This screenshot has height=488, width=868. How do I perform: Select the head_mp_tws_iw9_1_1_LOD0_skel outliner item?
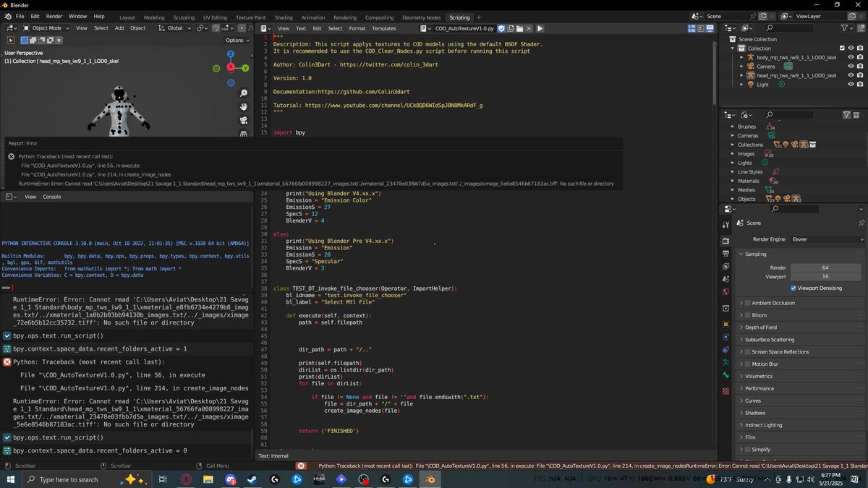coord(796,75)
